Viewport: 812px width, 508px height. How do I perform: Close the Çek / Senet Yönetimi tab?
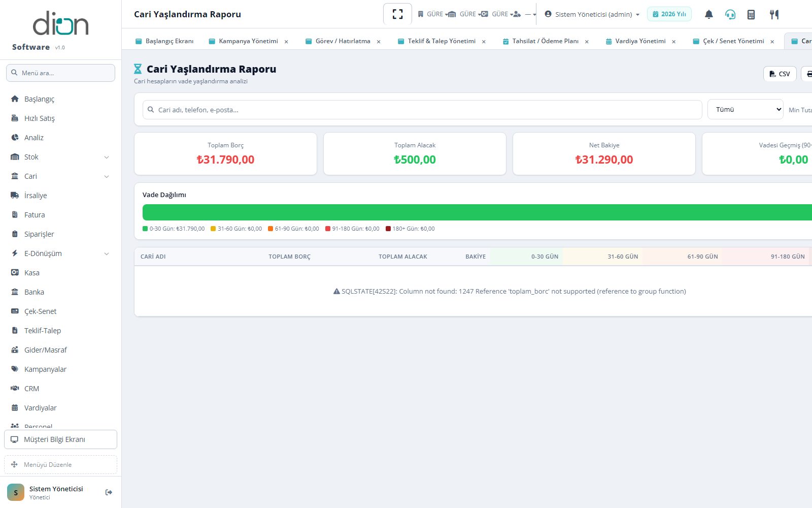pos(772,42)
